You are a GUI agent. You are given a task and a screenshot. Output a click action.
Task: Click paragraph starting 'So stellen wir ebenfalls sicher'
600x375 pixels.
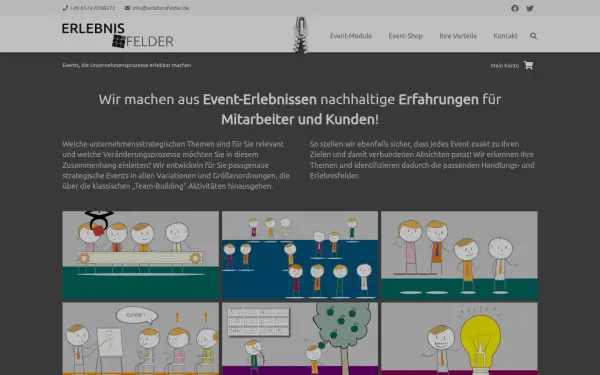click(422, 160)
